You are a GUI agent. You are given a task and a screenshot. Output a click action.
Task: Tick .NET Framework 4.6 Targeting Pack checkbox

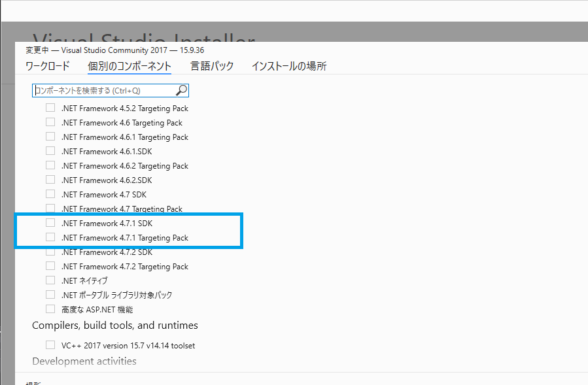click(x=50, y=122)
